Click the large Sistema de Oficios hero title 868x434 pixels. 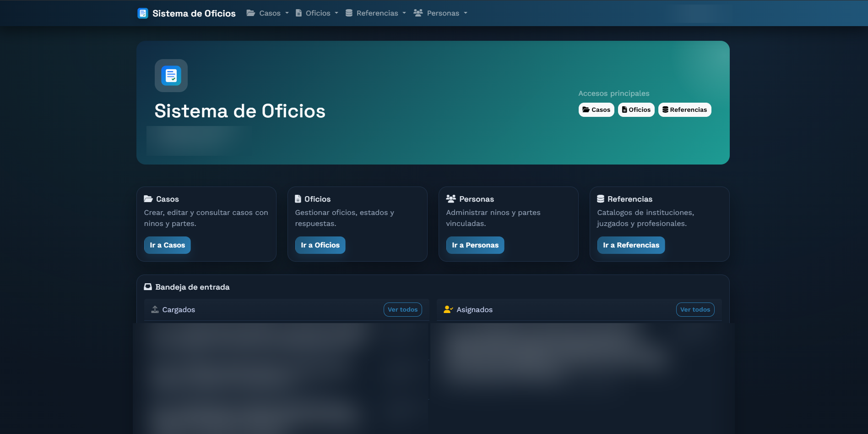240,111
